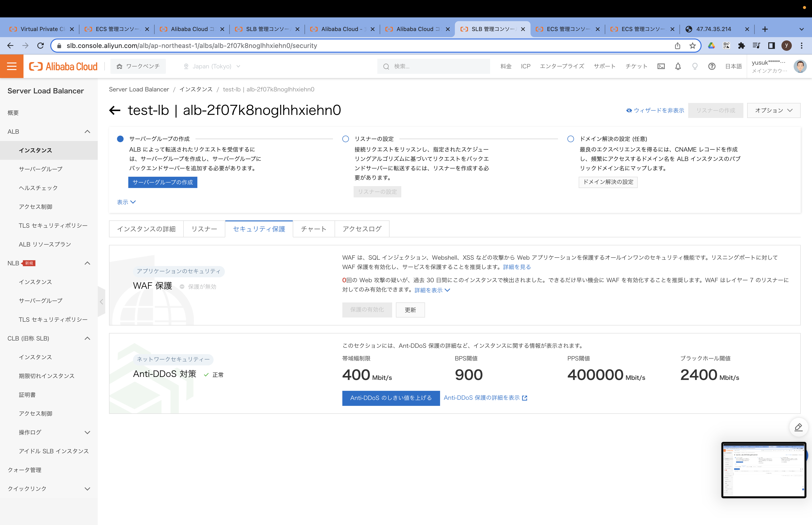The width and height of the screenshot is (812, 525).
Task: Switch to the チャート tab
Action: (313, 229)
